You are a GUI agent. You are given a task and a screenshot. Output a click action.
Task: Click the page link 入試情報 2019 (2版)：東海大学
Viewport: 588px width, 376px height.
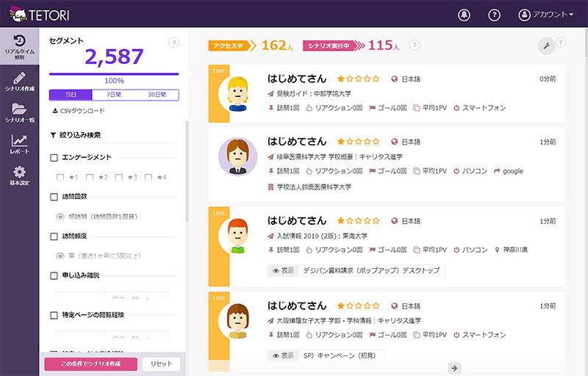point(322,236)
